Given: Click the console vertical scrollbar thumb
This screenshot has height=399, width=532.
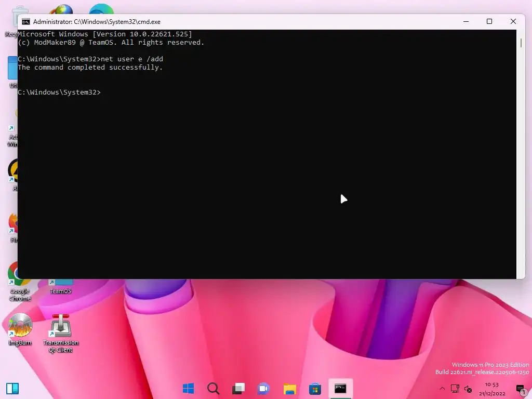Looking at the screenshot, I should (x=521, y=43).
